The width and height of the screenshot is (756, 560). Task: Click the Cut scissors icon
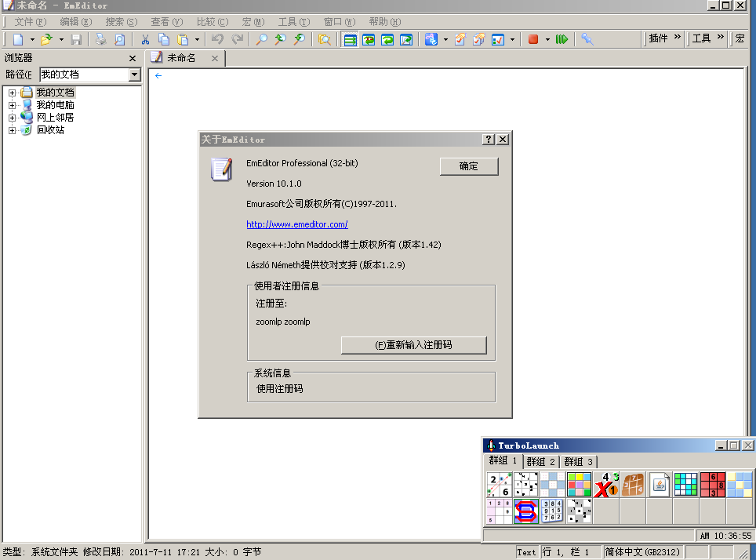point(145,39)
